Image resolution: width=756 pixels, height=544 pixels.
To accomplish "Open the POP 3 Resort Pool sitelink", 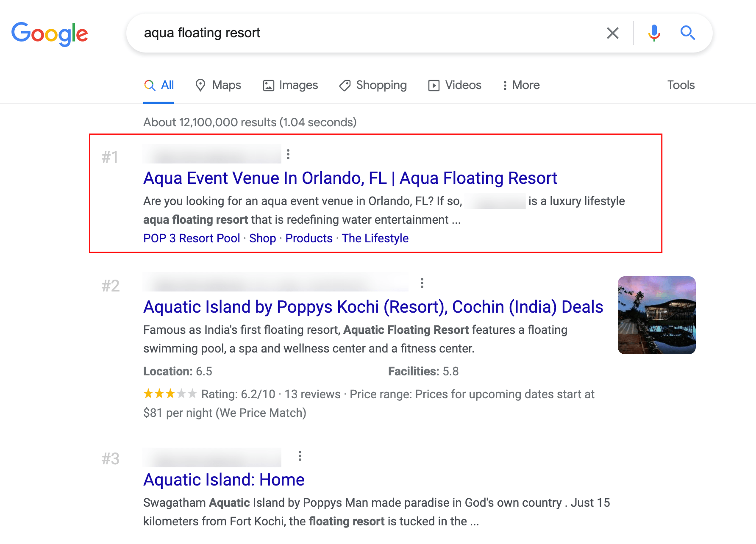I will tap(192, 238).
